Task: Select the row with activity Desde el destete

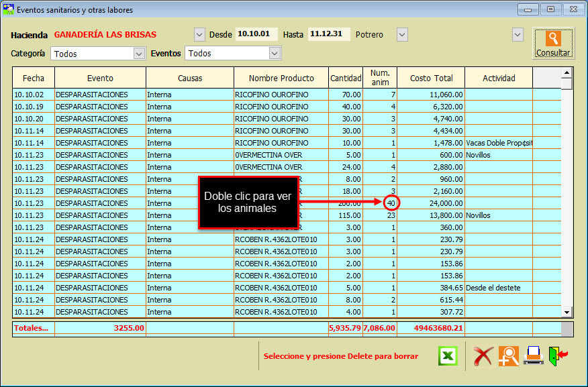Action: pos(498,288)
